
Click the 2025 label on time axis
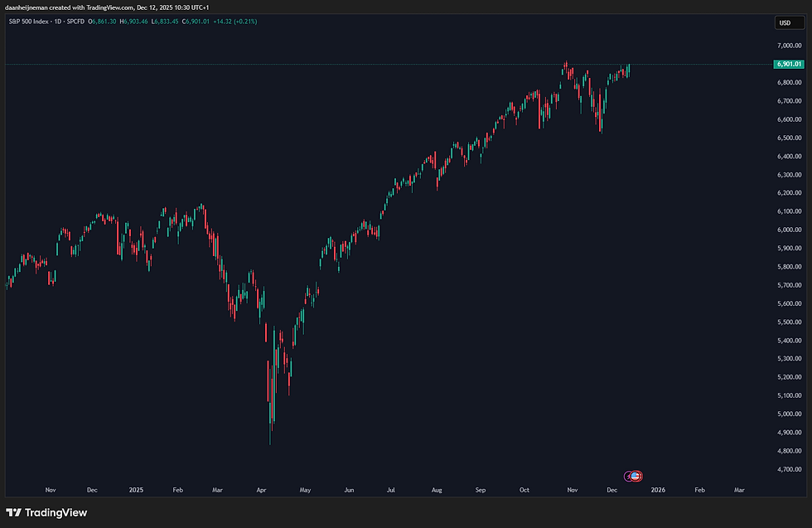click(x=136, y=490)
